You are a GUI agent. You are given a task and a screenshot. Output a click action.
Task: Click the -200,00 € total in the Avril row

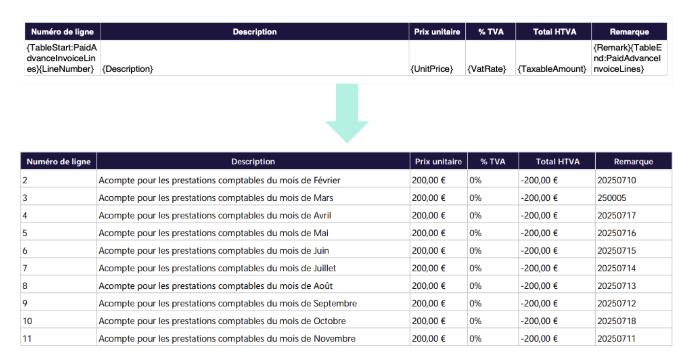[x=539, y=216]
